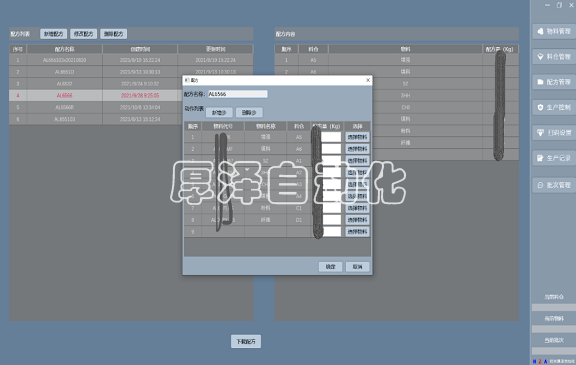The height and width of the screenshot is (365, 576).
Task: Open 料仓管理 in the sidebar
Action: point(554,57)
